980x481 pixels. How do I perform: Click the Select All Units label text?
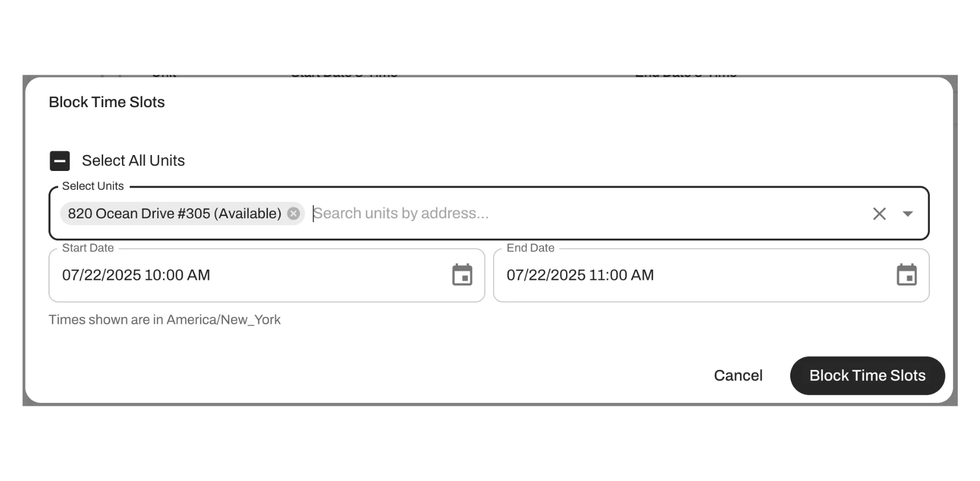pyautogui.click(x=133, y=161)
